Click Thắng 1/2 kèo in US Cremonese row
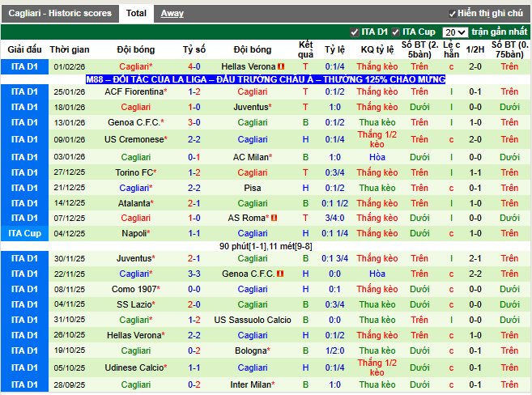The image size is (532, 395). pyautogui.click(x=377, y=139)
